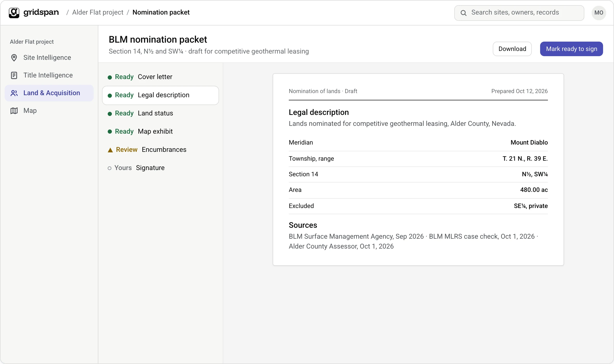Open the Cover letter packet item
Image resolution: width=614 pixels, height=364 pixels.
pyautogui.click(x=161, y=77)
